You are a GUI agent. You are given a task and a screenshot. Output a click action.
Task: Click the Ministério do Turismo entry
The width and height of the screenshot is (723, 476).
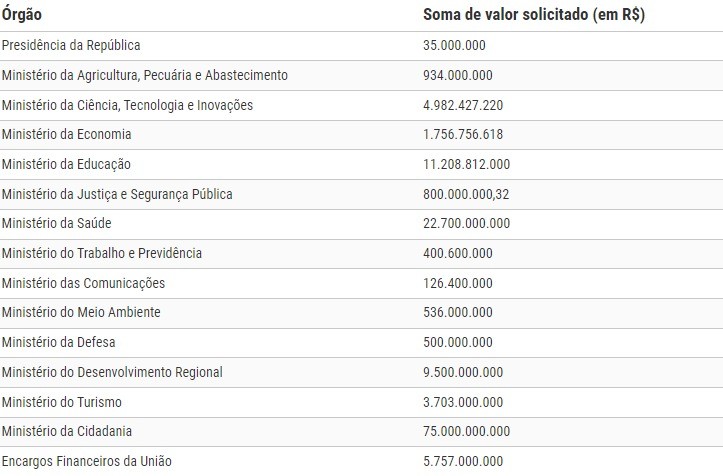pyautogui.click(x=62, y=402)
